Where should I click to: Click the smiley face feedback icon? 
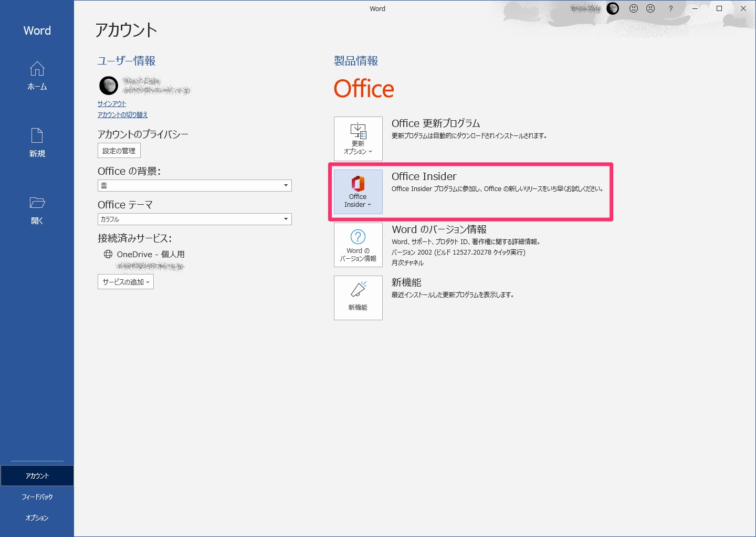(634, 8)
